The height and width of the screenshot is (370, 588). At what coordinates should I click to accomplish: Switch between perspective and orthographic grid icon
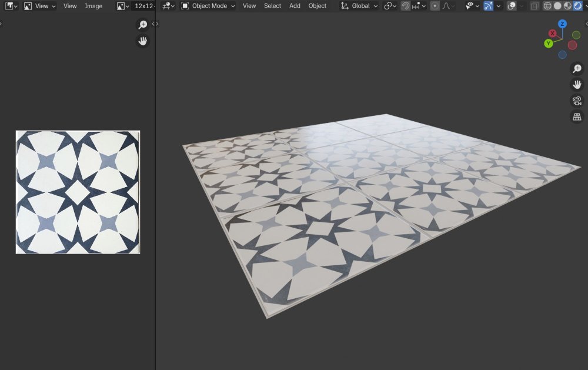(x=577, y=116)
